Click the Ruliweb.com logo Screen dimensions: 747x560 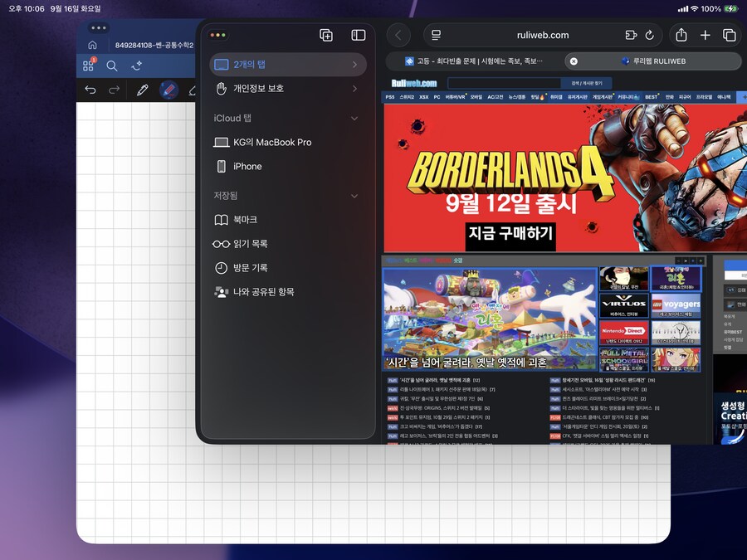tap(414, 83)
